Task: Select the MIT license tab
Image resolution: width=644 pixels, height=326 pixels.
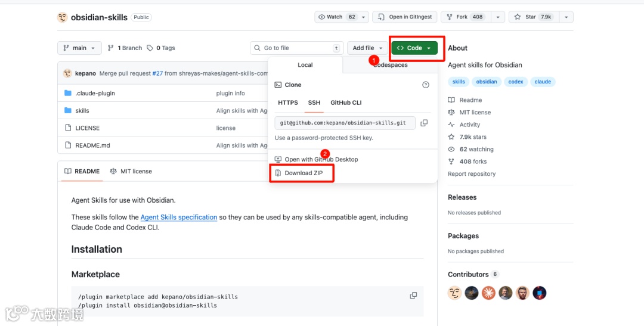Action: click(x=131, y=171)
